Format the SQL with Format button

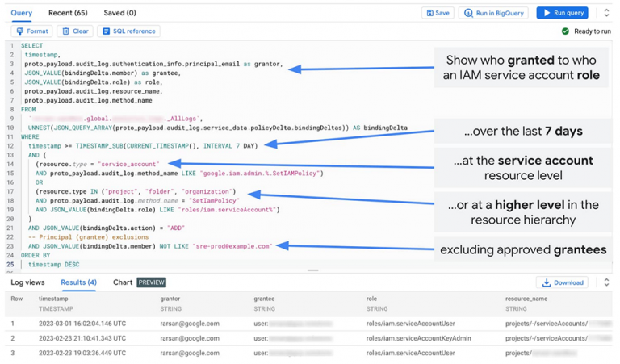point(32,31)
